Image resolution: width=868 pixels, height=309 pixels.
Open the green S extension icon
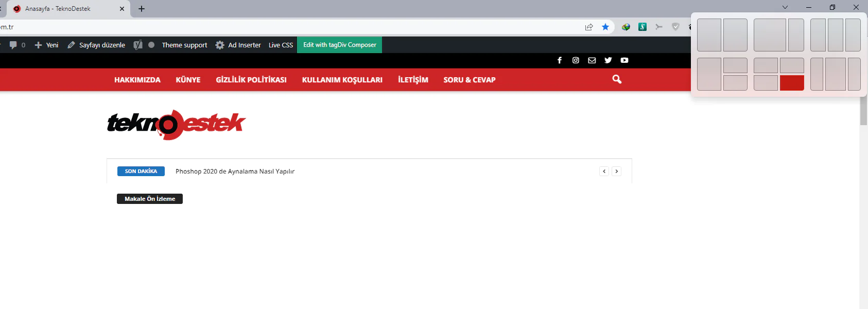(643, 27)
